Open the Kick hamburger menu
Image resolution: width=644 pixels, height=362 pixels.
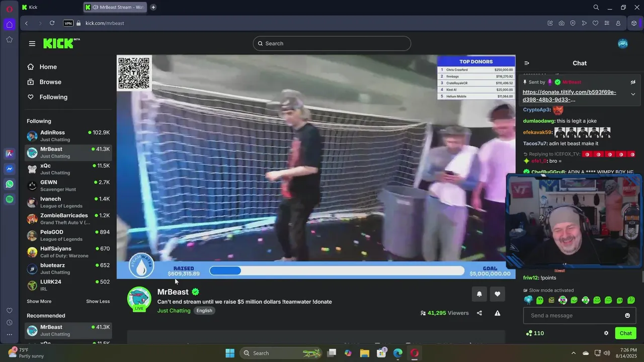pyautogui.click(x=32, y=44)
